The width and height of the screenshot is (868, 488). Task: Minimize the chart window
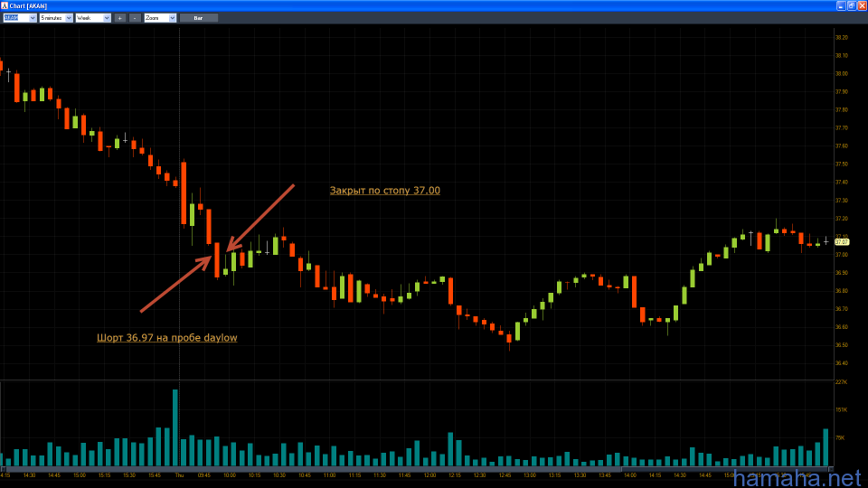point(840,5)
